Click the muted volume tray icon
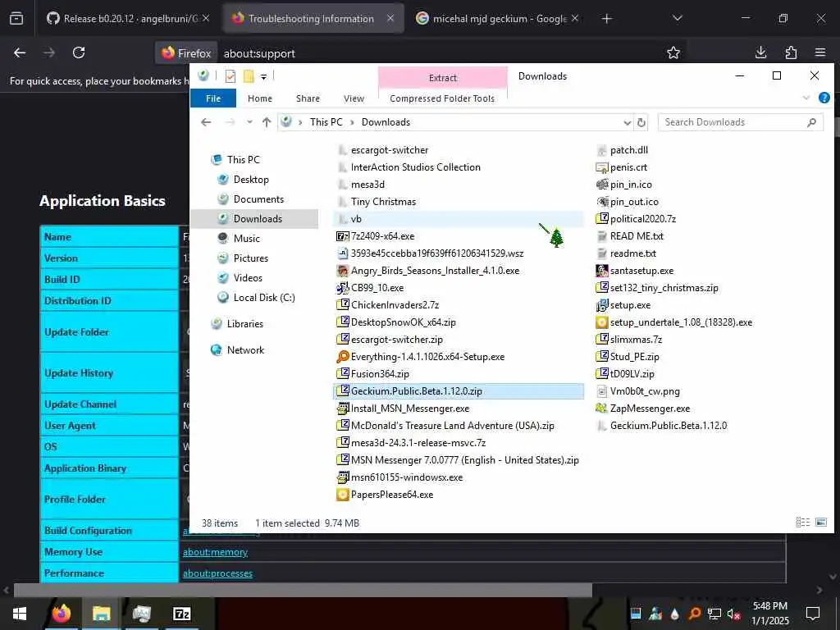 point(733,614)
